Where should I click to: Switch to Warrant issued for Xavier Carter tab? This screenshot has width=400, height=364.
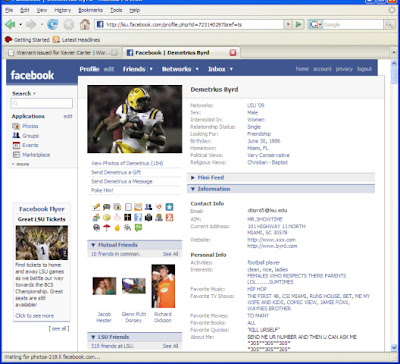tap(63, 53)
